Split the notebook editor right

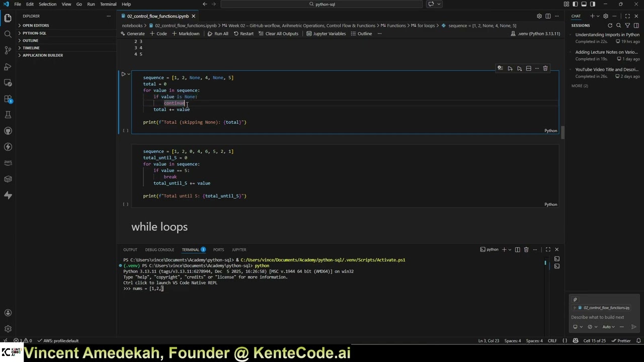click(x=548, y=16)
